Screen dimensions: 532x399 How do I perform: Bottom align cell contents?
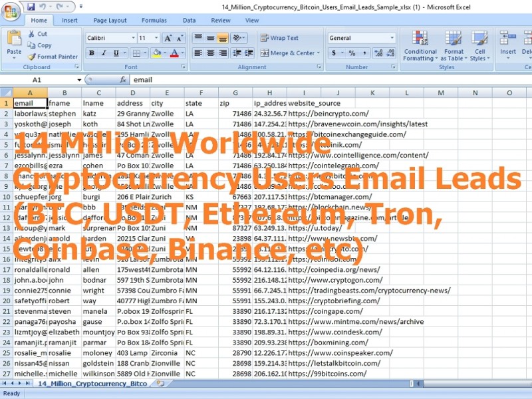[x=223, y=38]
